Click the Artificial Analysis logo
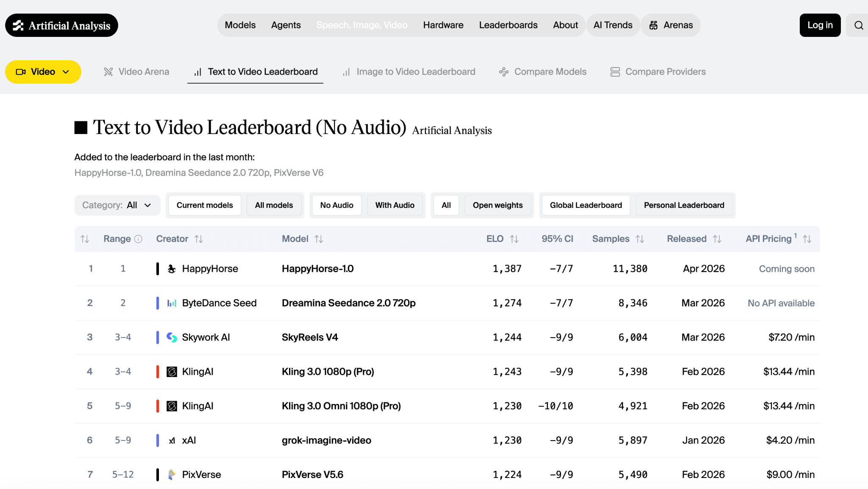Viewport: 868px width, 489px height. tap(61, 25)
